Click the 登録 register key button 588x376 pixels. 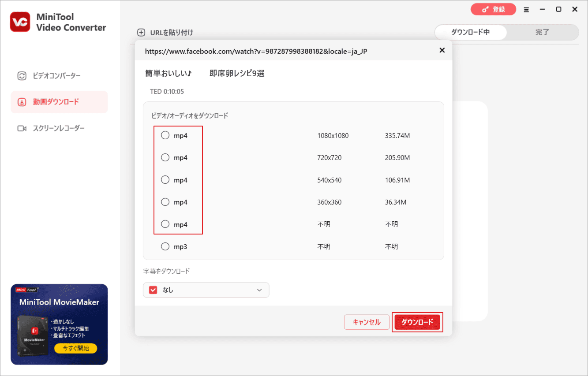pyautogui.click(x=493, y=9)
